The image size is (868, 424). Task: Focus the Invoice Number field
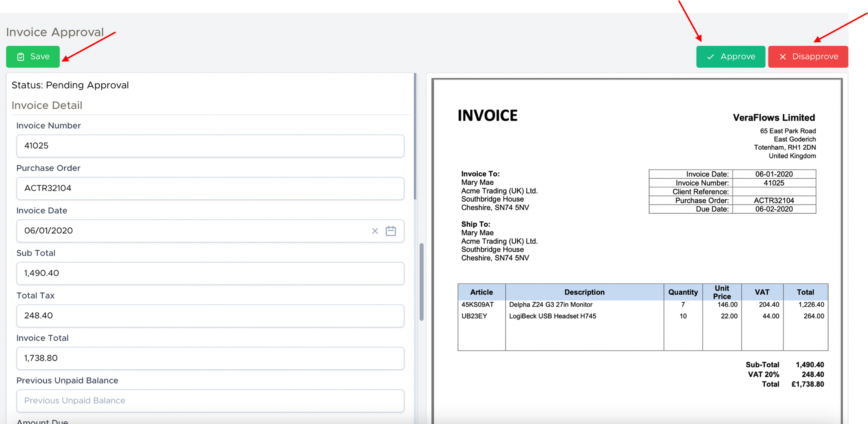click(210, 146)
